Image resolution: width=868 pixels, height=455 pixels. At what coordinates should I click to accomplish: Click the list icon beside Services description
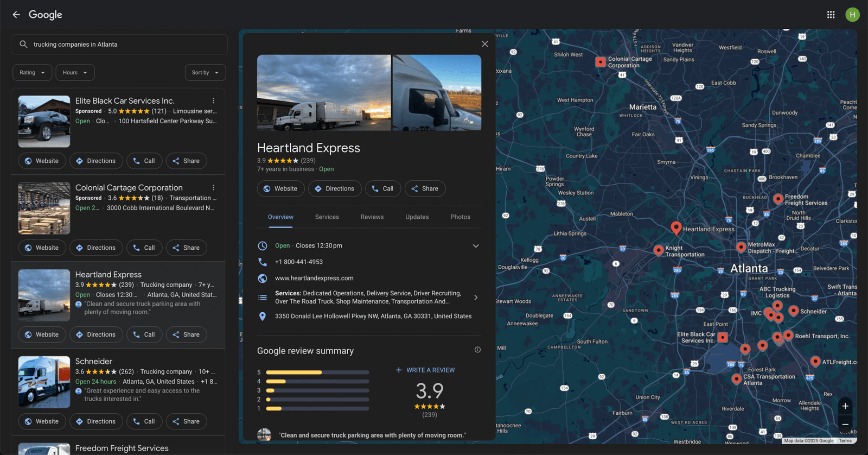[x=263, y=298]
